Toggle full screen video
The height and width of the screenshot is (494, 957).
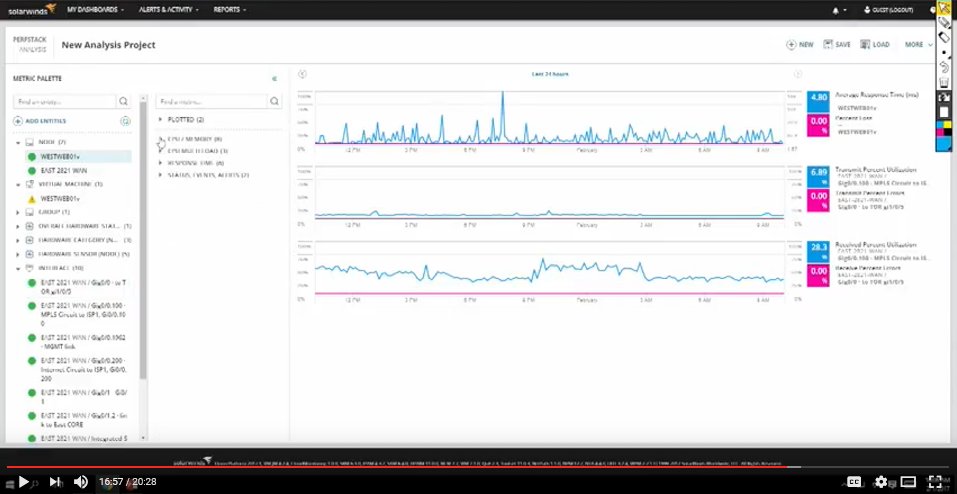934,482
